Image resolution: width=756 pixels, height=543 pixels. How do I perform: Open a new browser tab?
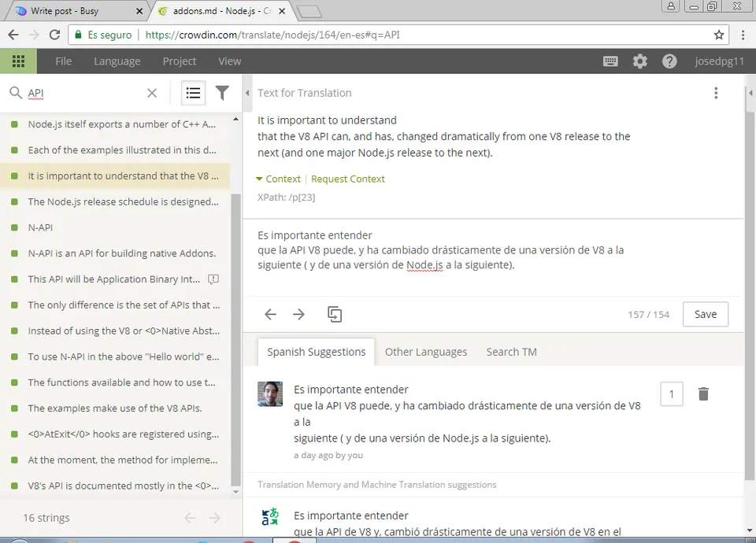[309, 12]
